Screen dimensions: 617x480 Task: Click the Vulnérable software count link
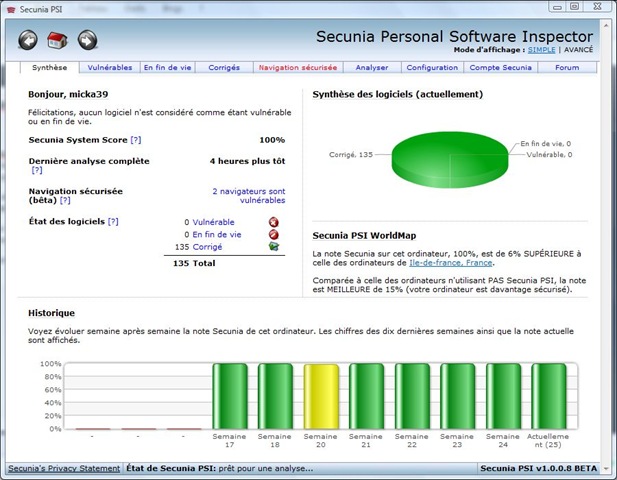click(x=213, y=222)
